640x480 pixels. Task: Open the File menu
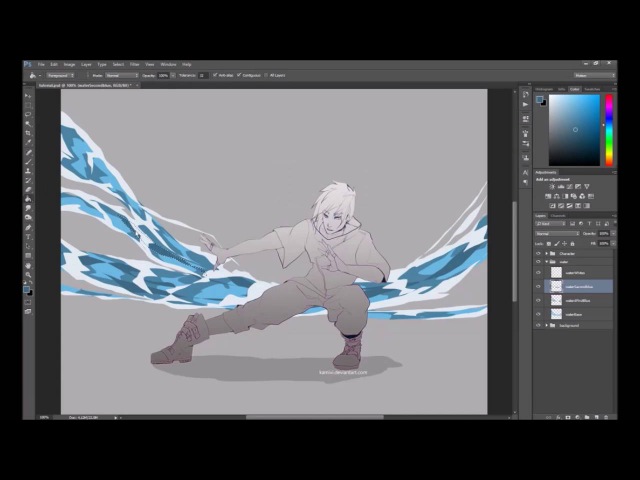point(41,64)
